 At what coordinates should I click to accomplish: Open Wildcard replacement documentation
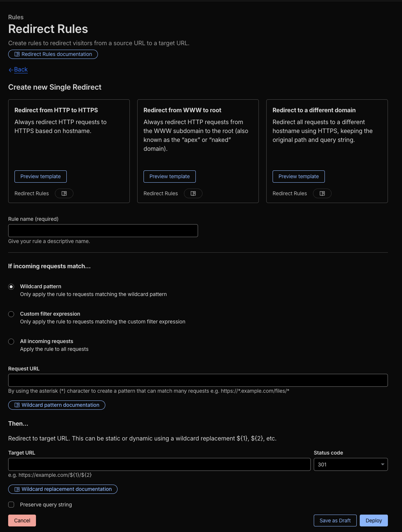[x=63, y=489]
